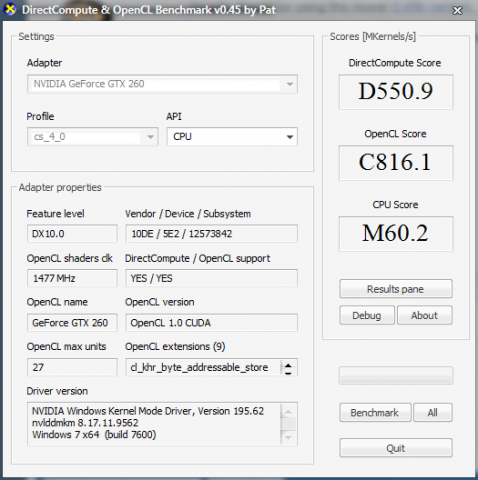The height and width of the screenshot is (480, 478).
Task: Click Driver version scrollbar down arrow
Action: click(x=288, y=437)
